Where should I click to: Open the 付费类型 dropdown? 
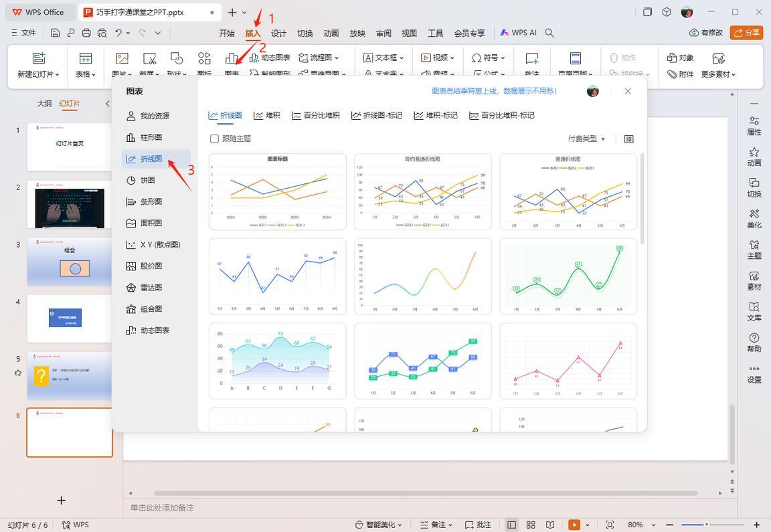pos(586,139)
